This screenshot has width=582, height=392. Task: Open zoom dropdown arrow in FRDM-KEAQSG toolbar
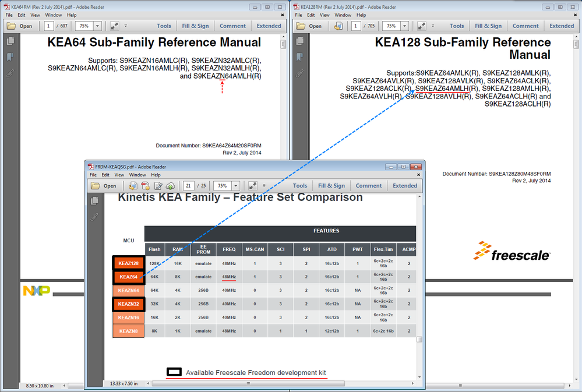[236, 186]
